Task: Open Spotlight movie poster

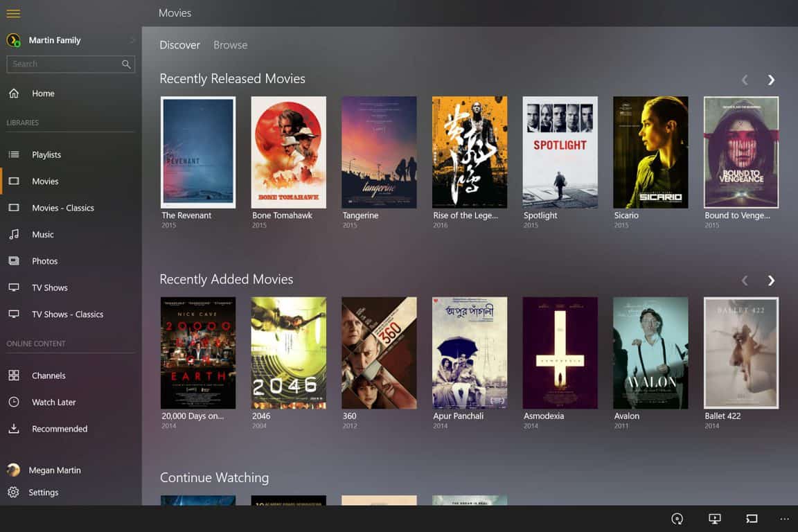Action: point(560,152)
